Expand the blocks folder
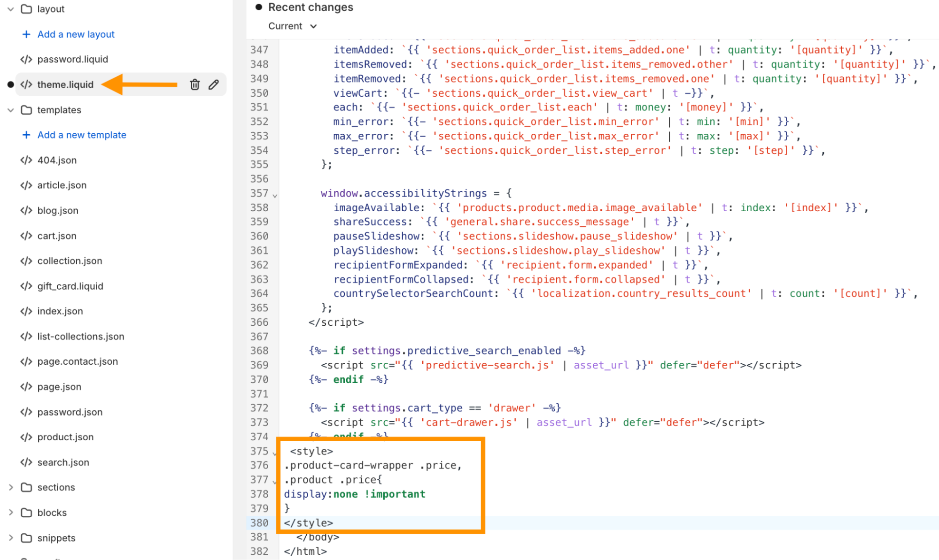The width and height of the screenshot is (939, 560). (10, 512)
